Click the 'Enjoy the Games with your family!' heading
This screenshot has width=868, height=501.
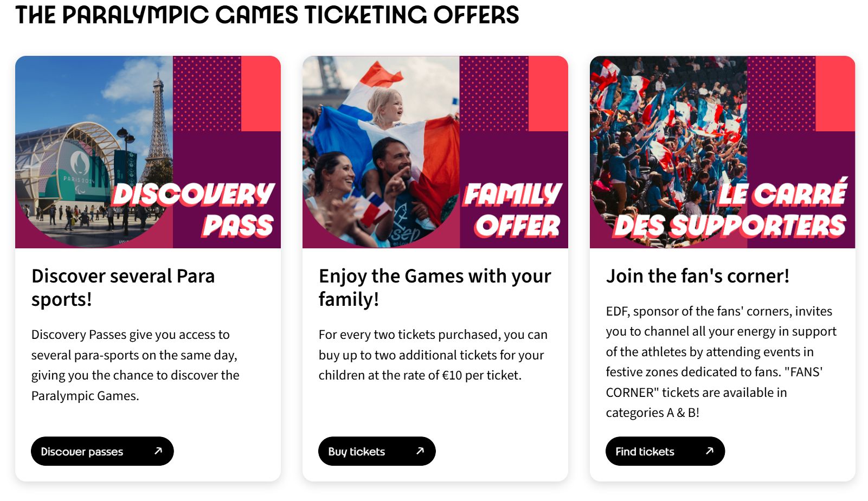point(435,287)
